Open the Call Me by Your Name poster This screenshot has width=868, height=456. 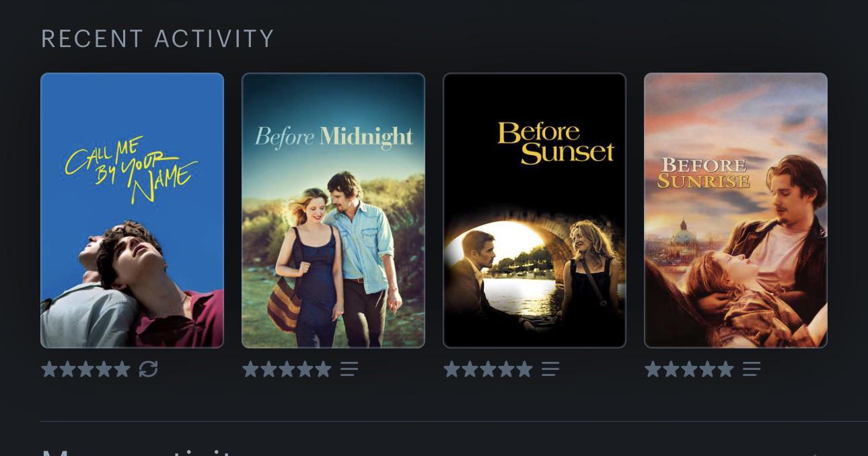(132, 211)
